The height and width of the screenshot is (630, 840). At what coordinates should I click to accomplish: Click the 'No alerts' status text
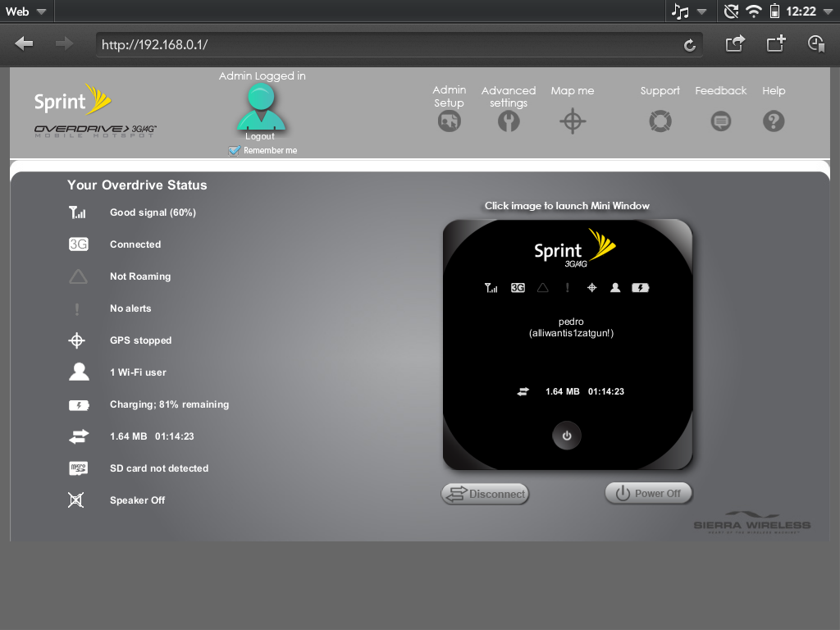[130, 308]
